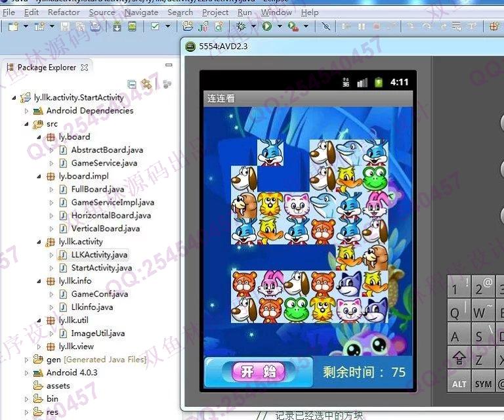The height and width of the screenshot is (420, 504).
Task: Click the green Run icon
Action: click(x=267, y=26)
